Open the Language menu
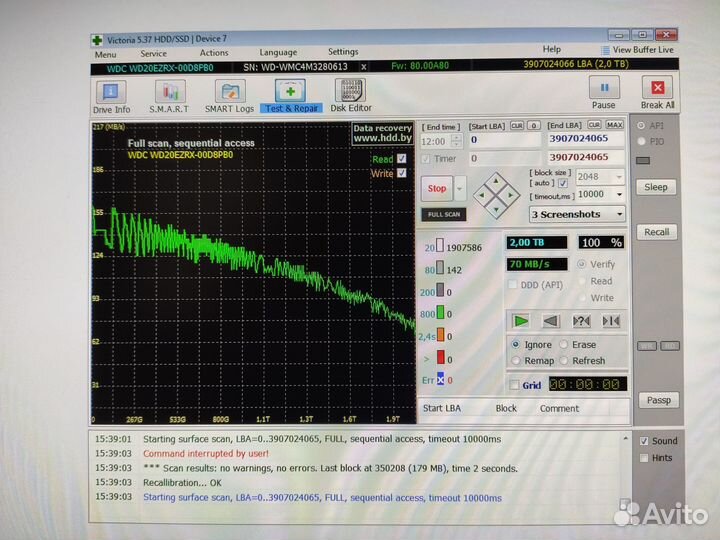The width and height of the screenshot is (720, 540). click(x=278, y=53)
